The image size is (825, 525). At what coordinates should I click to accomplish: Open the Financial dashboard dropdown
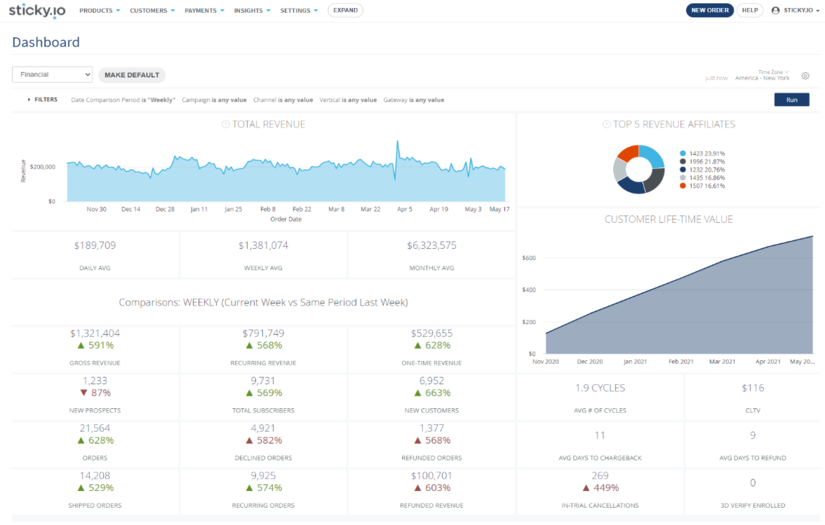click(53, 75)
